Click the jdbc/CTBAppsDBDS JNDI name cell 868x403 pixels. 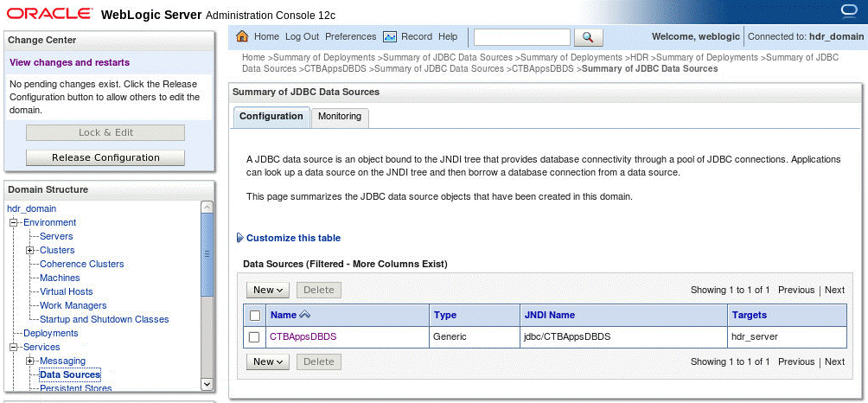tap(567, 336)
